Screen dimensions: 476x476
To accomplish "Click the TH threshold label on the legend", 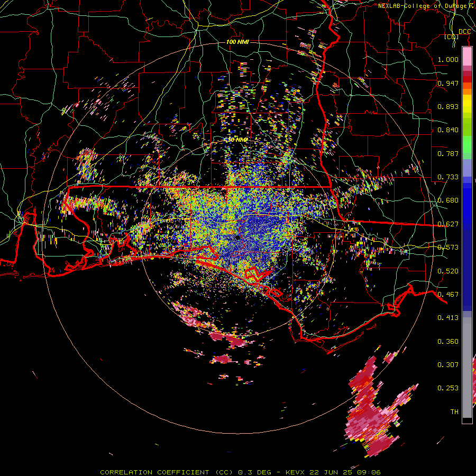I will coord(454,412).
